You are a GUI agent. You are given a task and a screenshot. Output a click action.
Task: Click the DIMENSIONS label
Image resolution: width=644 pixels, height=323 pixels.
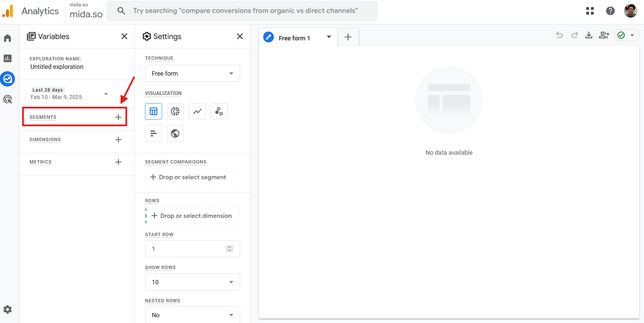(45, 139)
